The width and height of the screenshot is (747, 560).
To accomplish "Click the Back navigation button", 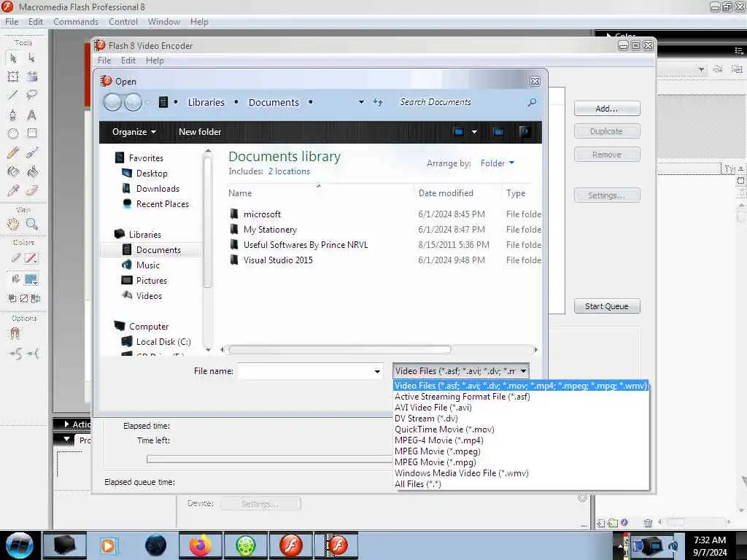I will coord(112,102).
